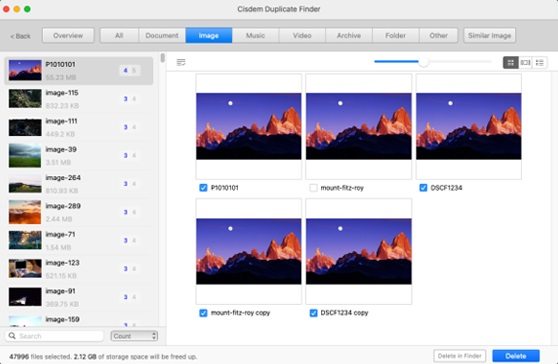Select the image-39 group in sidebar

pyautogui.click(x=79, y=155)
